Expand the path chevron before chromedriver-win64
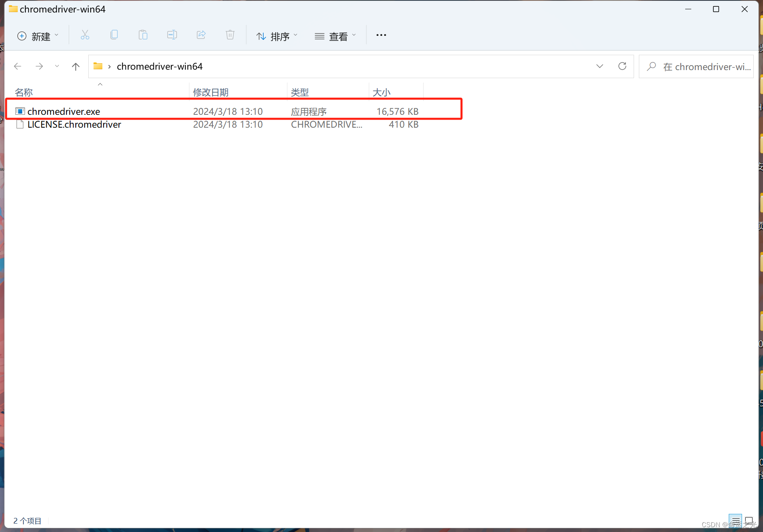Screen dimensions: 763x532 pos(109,66)
